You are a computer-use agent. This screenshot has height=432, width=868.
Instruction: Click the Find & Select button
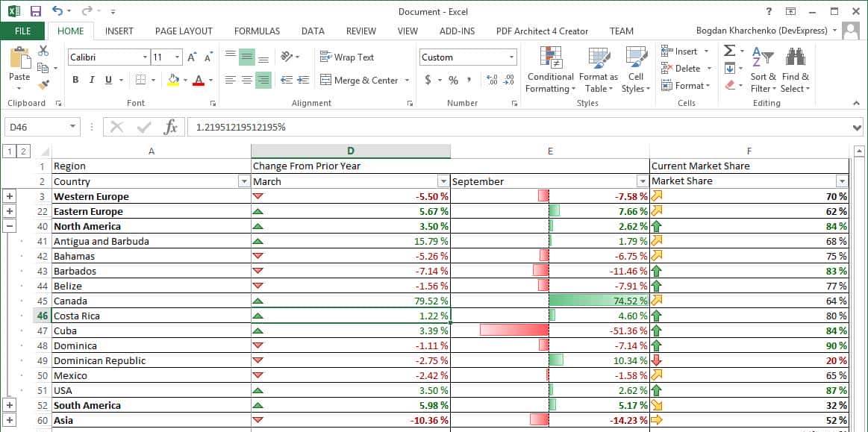(796, 71)
